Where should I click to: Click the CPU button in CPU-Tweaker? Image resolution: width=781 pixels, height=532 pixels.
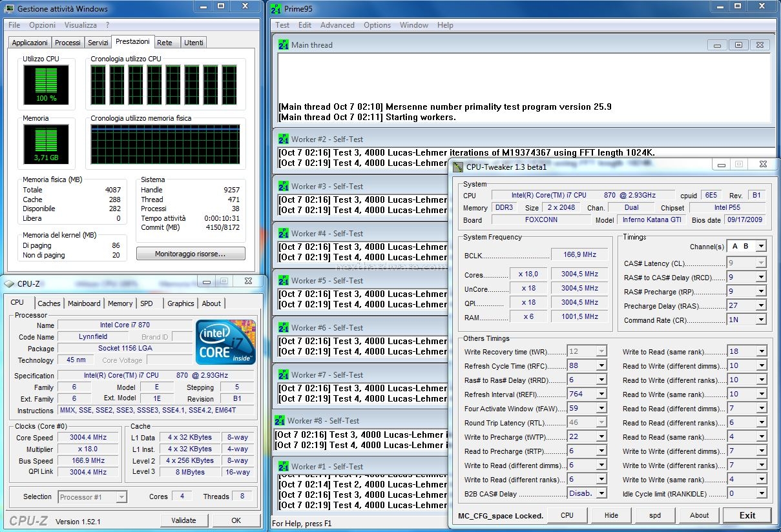click(x=567, y=515)
